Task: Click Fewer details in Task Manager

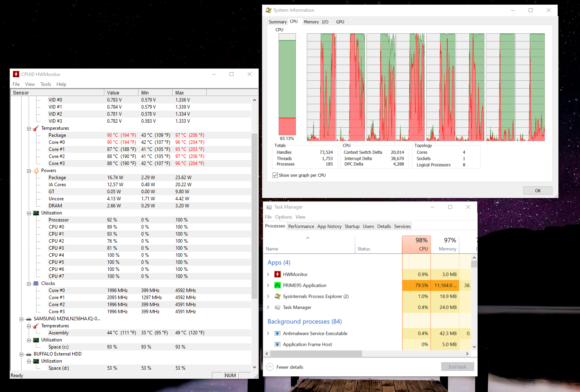Action: point(290,367)
